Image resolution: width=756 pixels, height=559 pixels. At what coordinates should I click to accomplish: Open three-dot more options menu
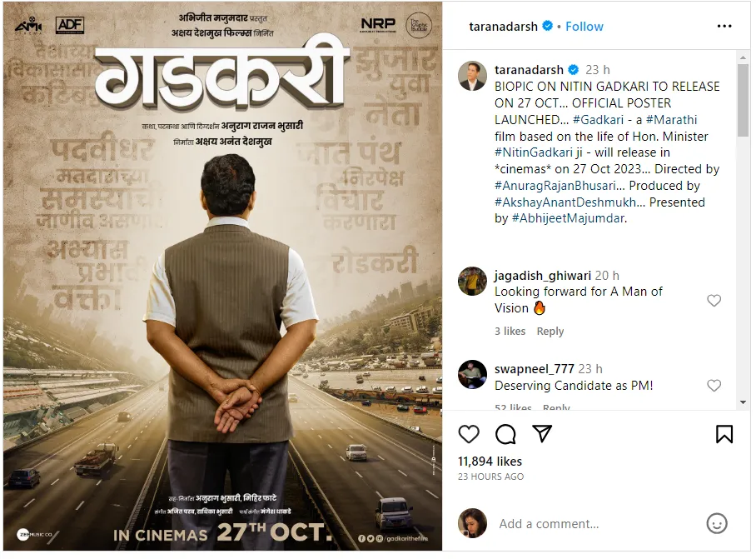point(724,26)
